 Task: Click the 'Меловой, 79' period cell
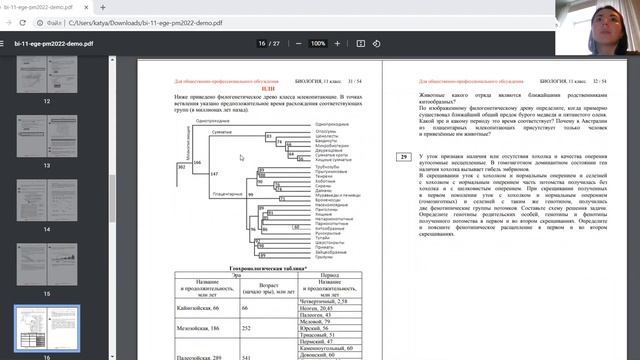330,322
